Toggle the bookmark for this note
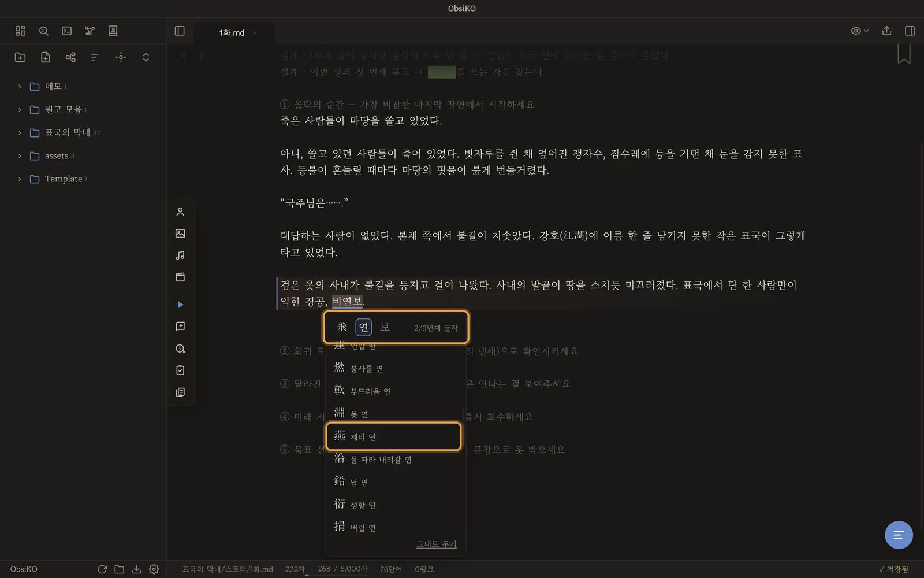924x578 pixels. [904, 54]
